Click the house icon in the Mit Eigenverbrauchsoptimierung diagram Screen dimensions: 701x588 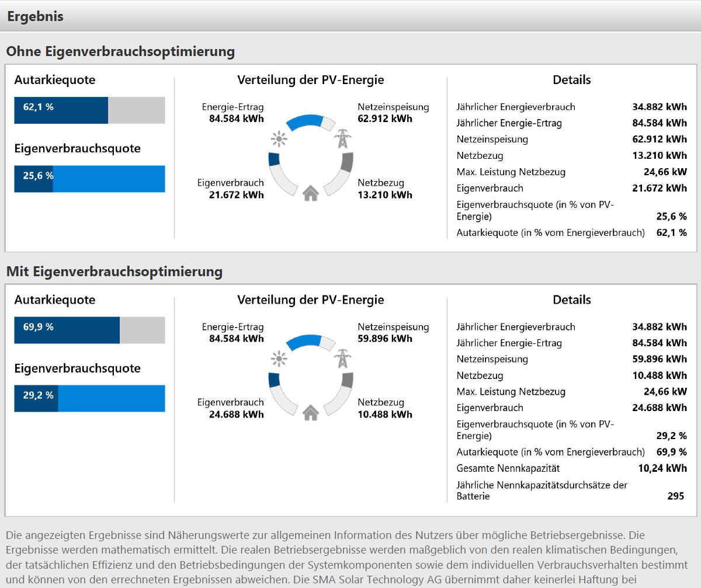(311, 412)
